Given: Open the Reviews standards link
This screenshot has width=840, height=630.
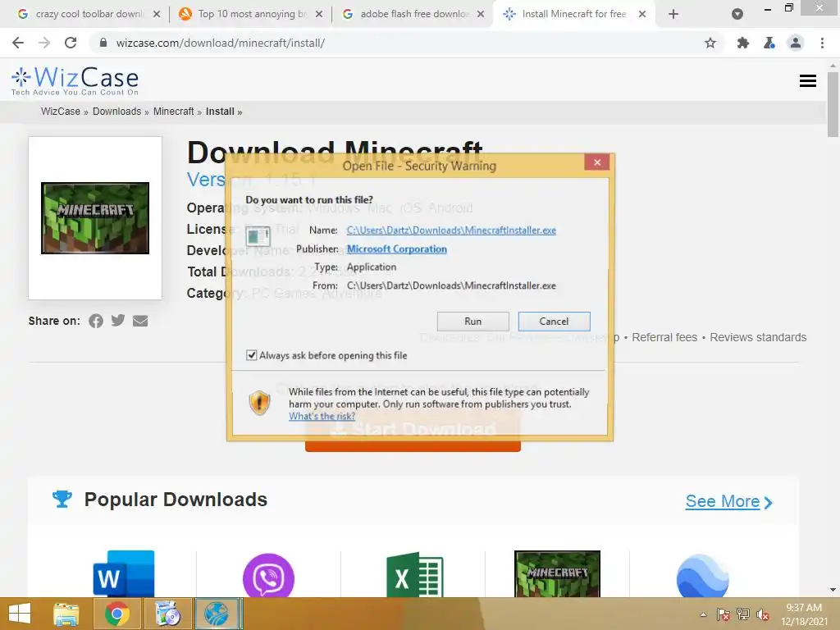Looking at the screenshot, I should click(x=758, y=337).
